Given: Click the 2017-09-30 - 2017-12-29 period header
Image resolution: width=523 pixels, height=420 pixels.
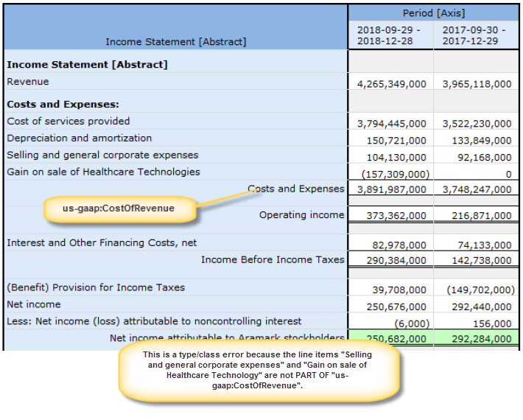Looking at the screenshot, I should click(x=474, y=35).
